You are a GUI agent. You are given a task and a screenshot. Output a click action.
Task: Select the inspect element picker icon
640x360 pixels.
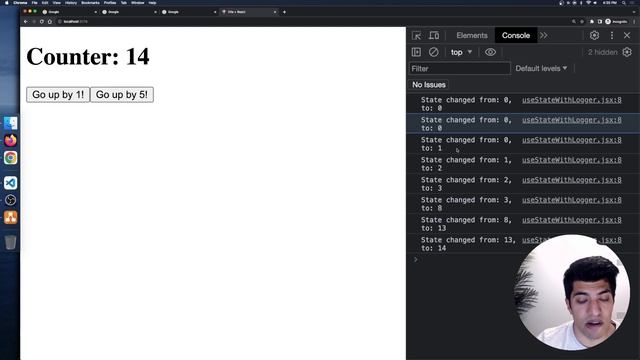416,36
